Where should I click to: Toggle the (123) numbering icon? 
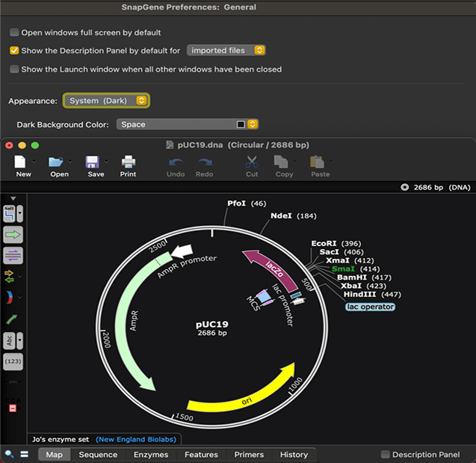[13, 361]
